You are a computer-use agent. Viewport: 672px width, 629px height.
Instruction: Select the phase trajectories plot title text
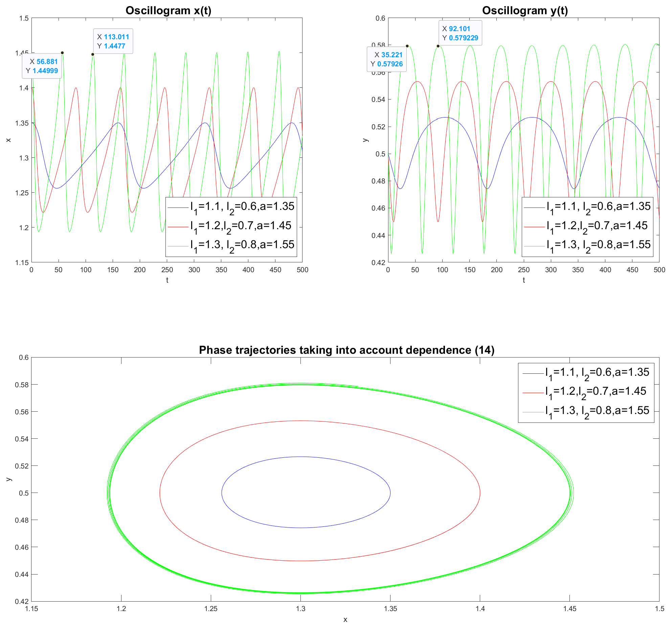pos(346,350)
